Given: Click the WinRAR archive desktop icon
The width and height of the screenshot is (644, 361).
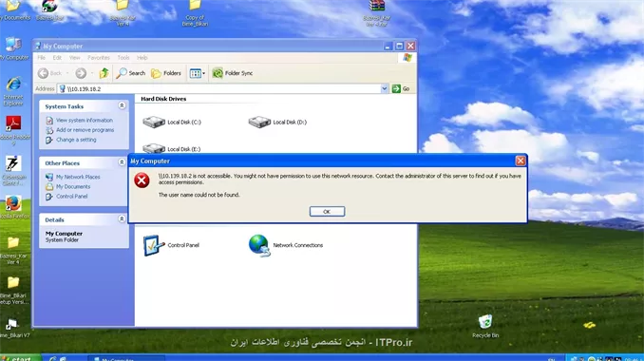Looking at the screenshot, I should 377,13.
